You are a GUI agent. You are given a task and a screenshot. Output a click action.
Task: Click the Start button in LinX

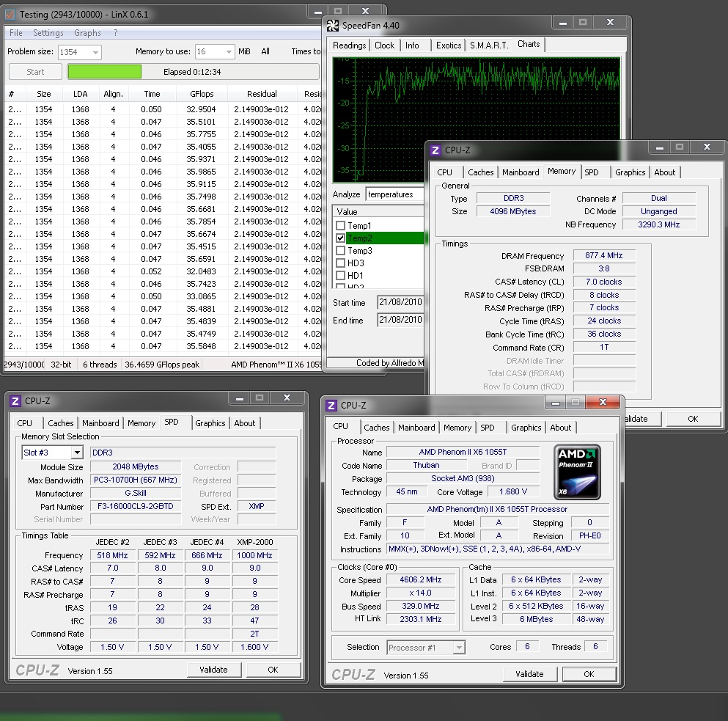(x=35, y=72)
